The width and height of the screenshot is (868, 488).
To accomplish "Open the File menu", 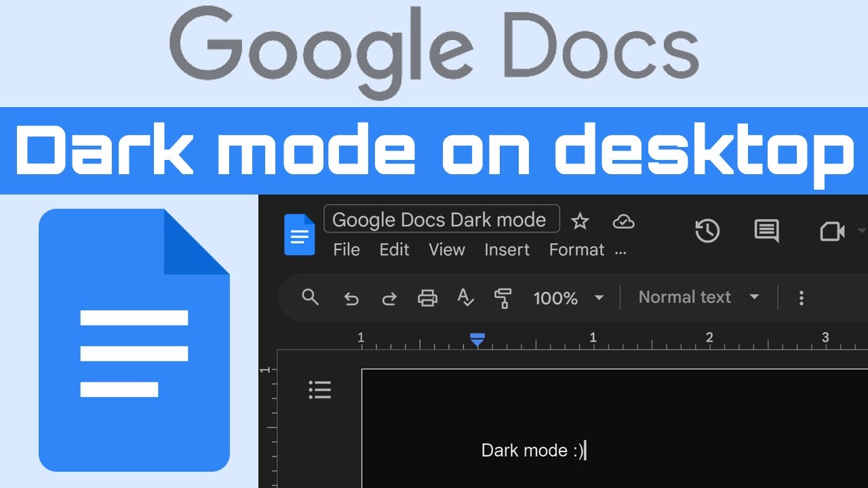I will click(347, 249).
